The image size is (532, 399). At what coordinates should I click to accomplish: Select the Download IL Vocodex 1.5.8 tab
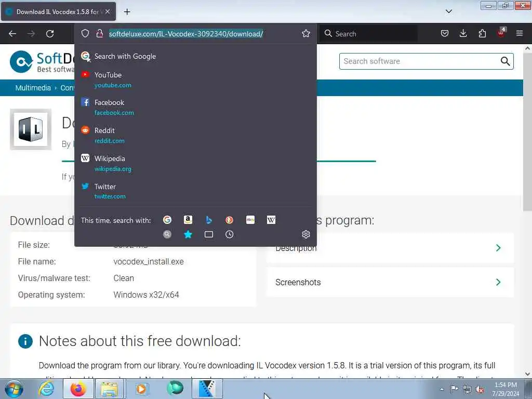pos(58,11)
